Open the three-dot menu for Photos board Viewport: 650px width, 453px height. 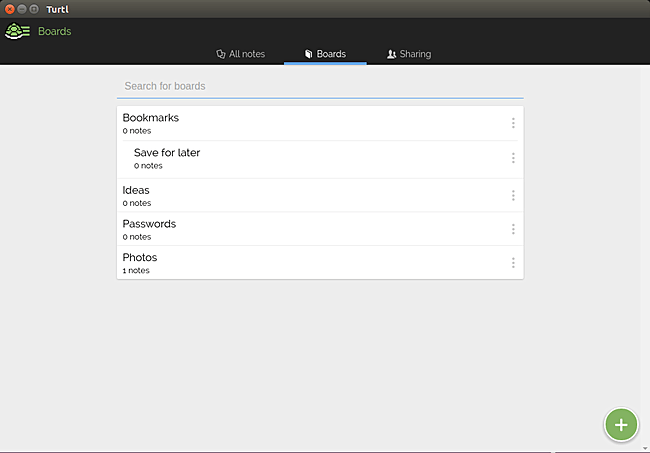[x=513, y=263]
